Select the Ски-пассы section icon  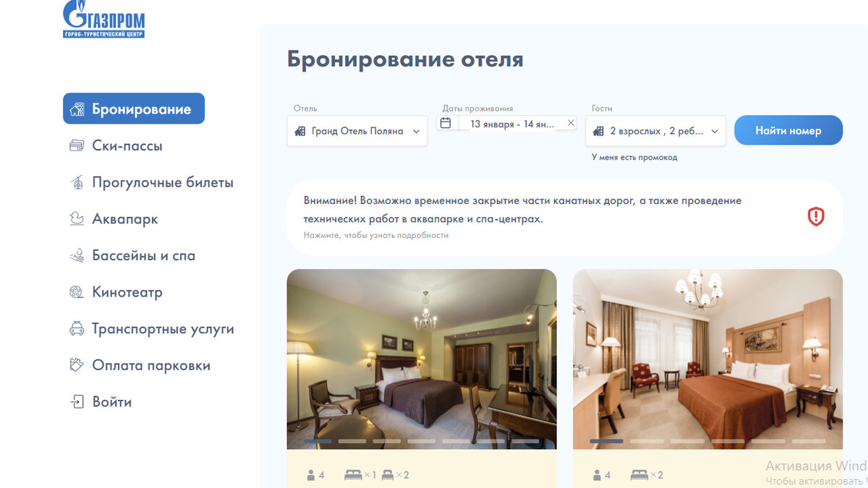(x=76, y=145)
